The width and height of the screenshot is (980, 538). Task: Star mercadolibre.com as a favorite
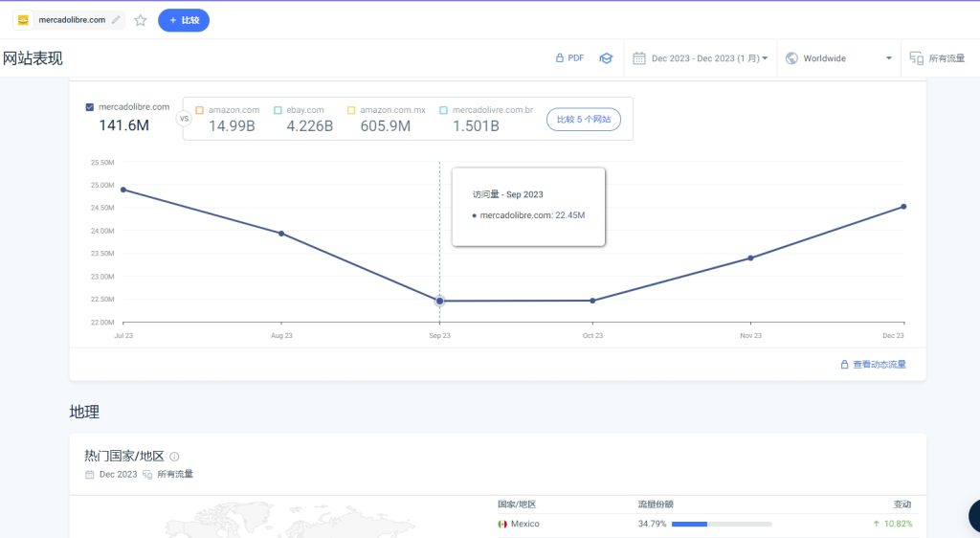141,20
